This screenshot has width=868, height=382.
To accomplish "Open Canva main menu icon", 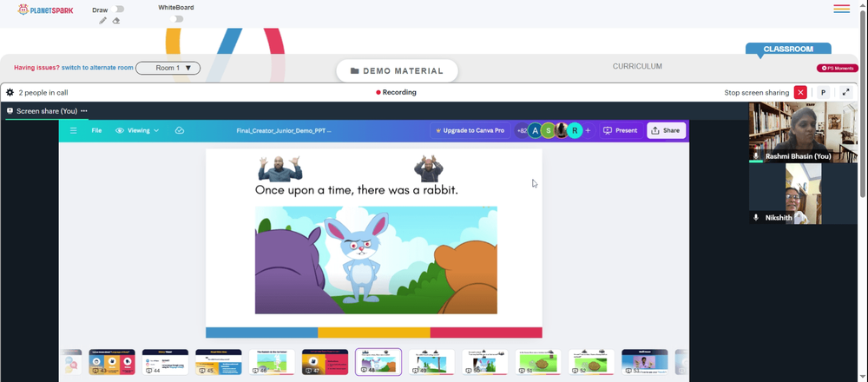I will (x=73, y=130).
